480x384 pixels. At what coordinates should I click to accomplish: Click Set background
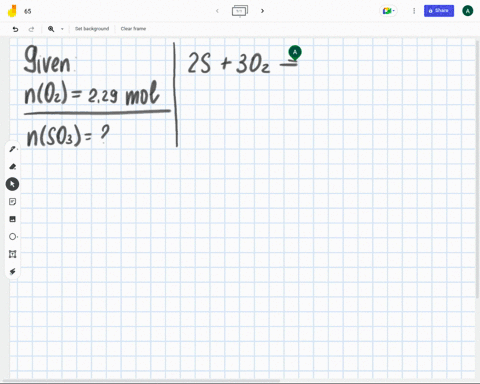point(92,29)
